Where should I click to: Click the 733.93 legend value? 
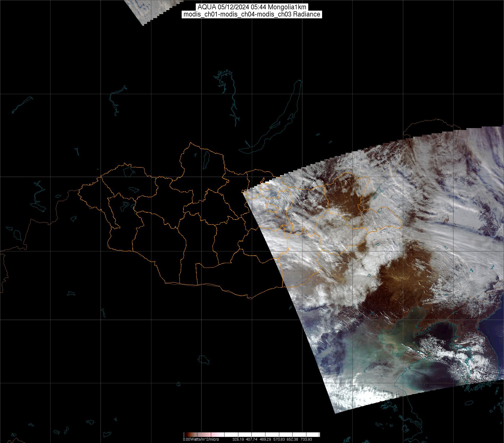[x=306, y=439]
